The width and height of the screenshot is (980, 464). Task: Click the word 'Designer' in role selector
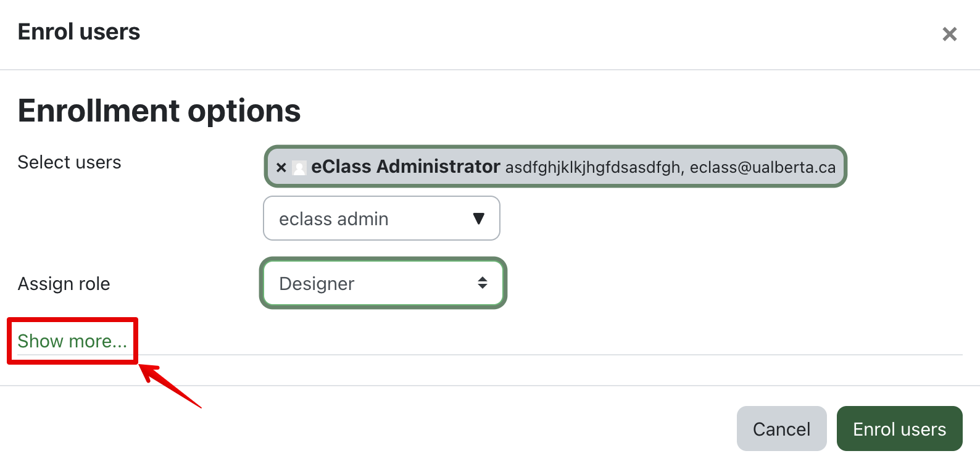pos(317,284)
